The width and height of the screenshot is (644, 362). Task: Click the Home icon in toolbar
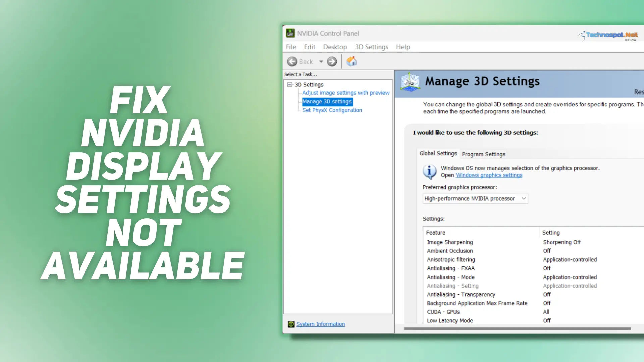352,61
